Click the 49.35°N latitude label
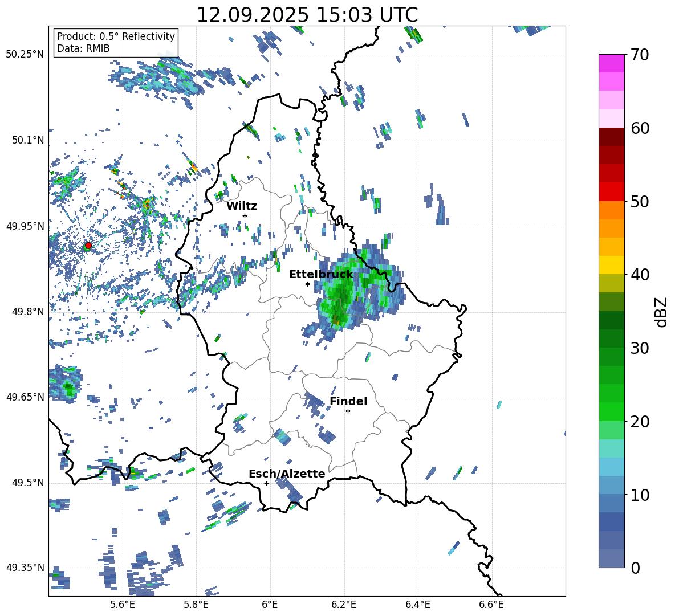 point(25,568)
